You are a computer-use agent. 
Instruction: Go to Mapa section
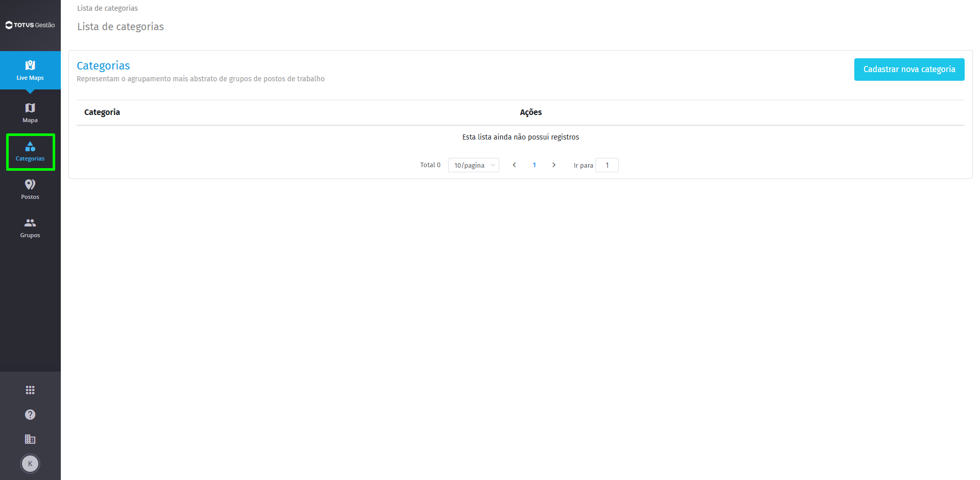(x=30, y=113)
